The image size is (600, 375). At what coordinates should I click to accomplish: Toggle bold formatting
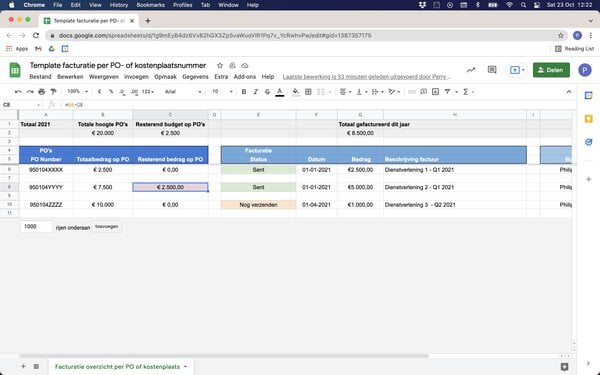(x=244, y=92)
